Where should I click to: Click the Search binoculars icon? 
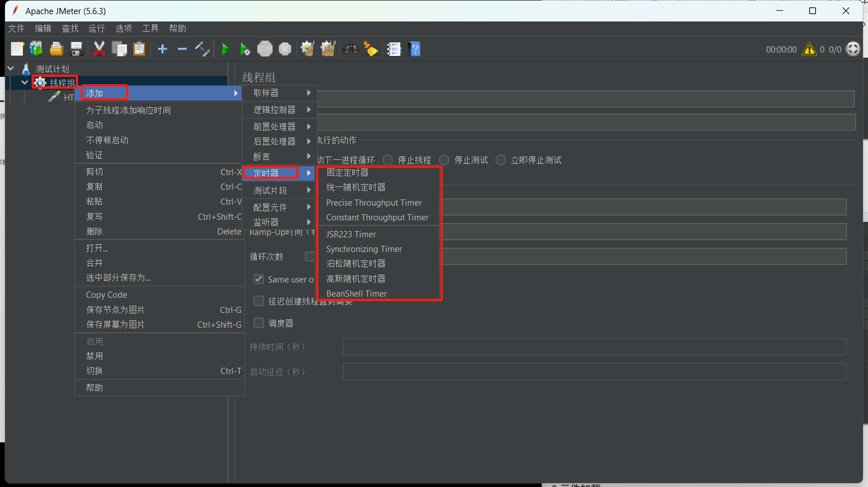351,49
